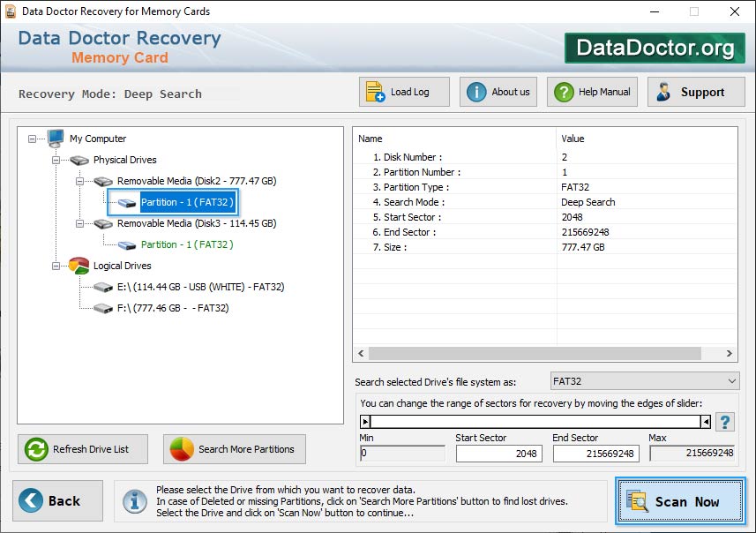Select Partition - 1 (FAT32) under Disk3
Screen dimensions: 756x533
pyautogui.click(x=187, y=244)
